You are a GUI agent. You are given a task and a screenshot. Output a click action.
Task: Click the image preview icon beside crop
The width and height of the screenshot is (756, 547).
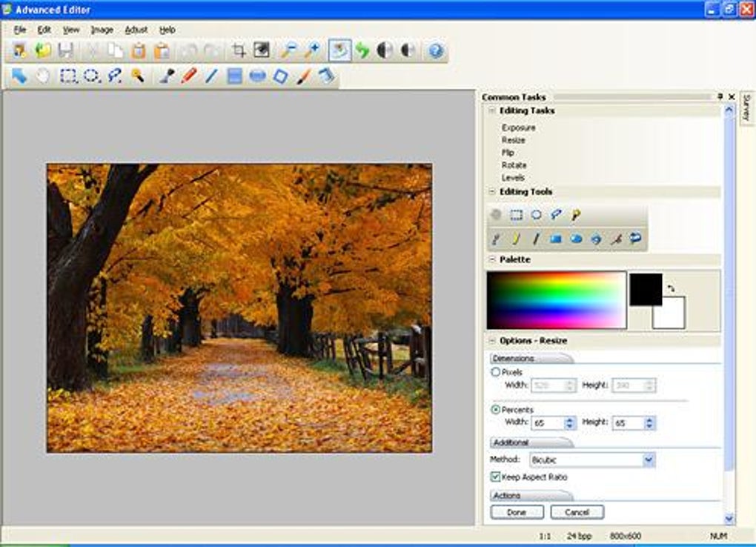click(262, 50)
